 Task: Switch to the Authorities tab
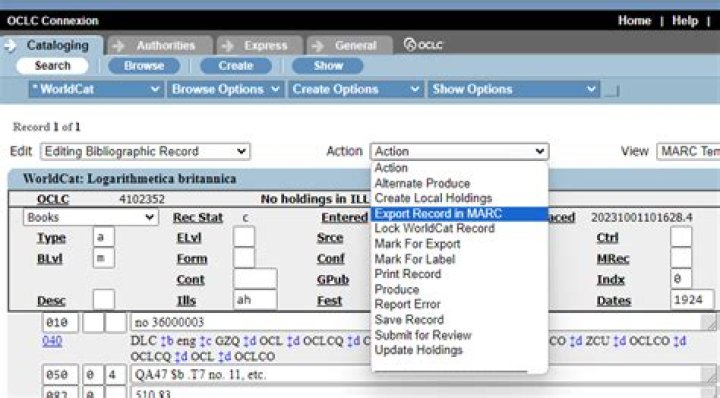(x=160, y=45)
